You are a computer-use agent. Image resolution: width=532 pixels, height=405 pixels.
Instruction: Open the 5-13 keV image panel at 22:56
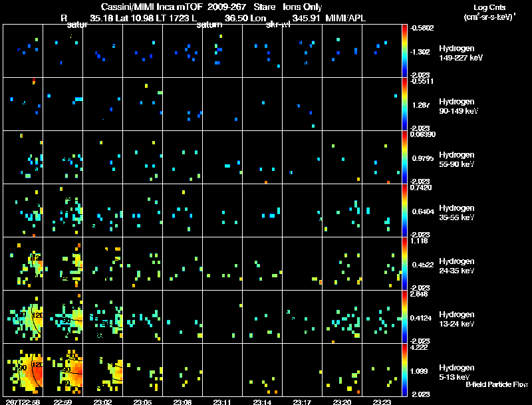pos(23,370)
